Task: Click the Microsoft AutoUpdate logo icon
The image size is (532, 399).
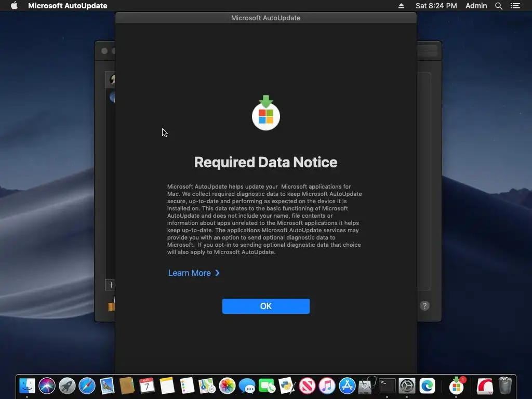Action: coord(265,113)
